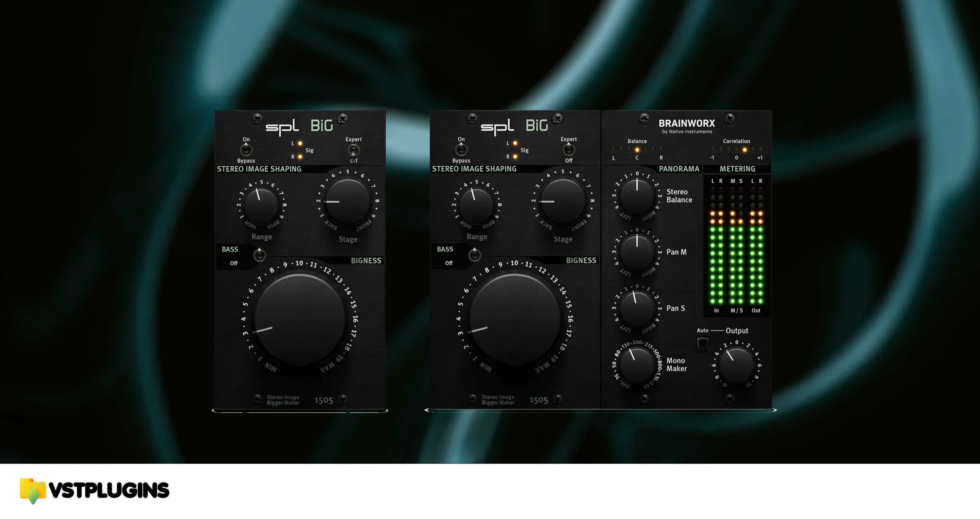Click Stage knob on left SPL BiG

348,201
